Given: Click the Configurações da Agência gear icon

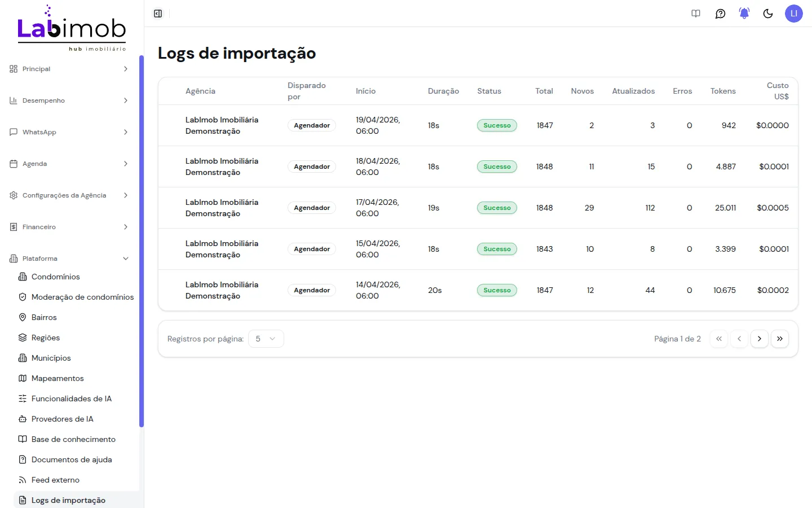Looking at the screenshot, I should pos(14,195).
